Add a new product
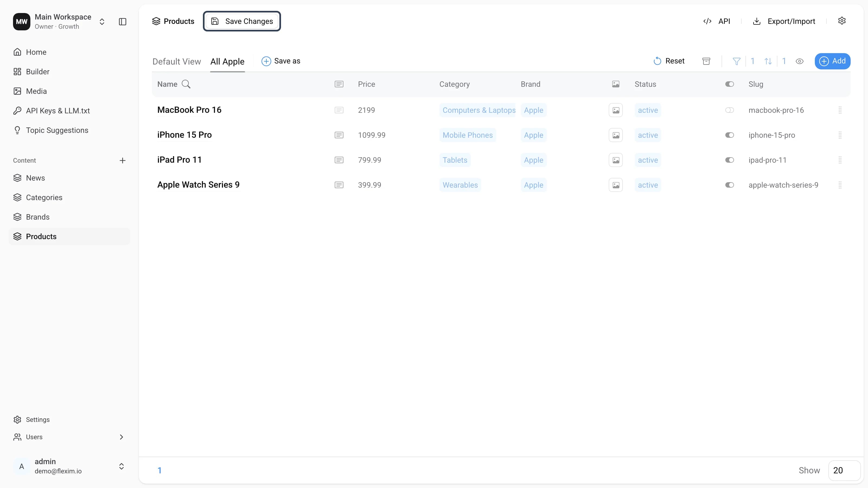 pyautogui.click(x=832, y=61)
